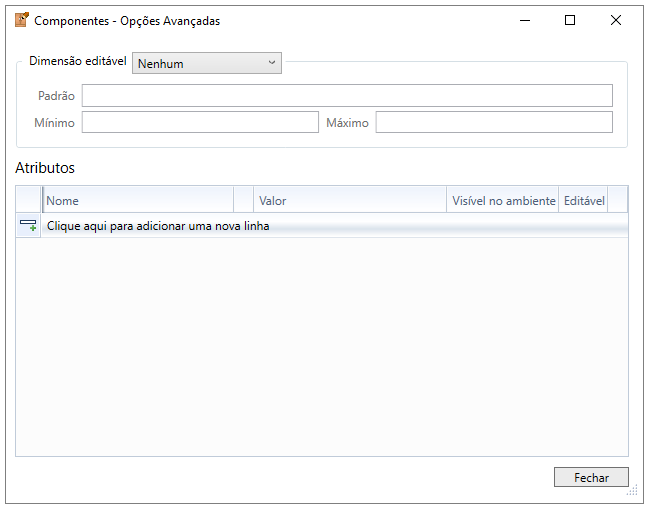Click the Visível no ambiente column header
Viewport: 647px width, 507px height.
pyautogui.click(x=503, y=200)
